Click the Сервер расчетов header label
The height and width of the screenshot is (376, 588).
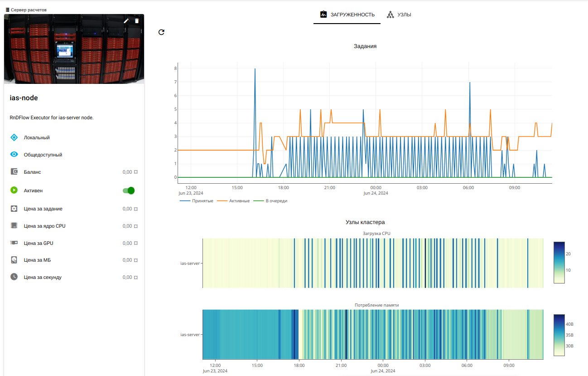tap(29, 10)
